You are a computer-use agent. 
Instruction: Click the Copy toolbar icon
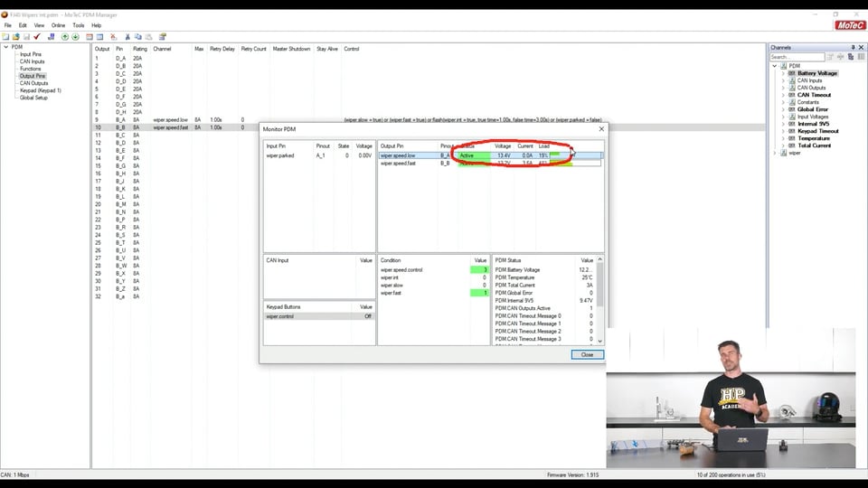137,36
